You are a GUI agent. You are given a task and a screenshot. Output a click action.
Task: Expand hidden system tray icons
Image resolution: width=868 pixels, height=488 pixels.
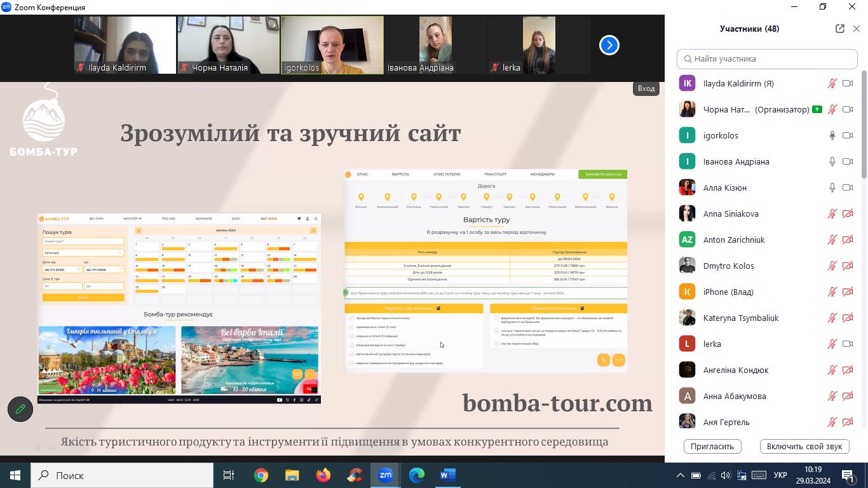pos(680,475)
